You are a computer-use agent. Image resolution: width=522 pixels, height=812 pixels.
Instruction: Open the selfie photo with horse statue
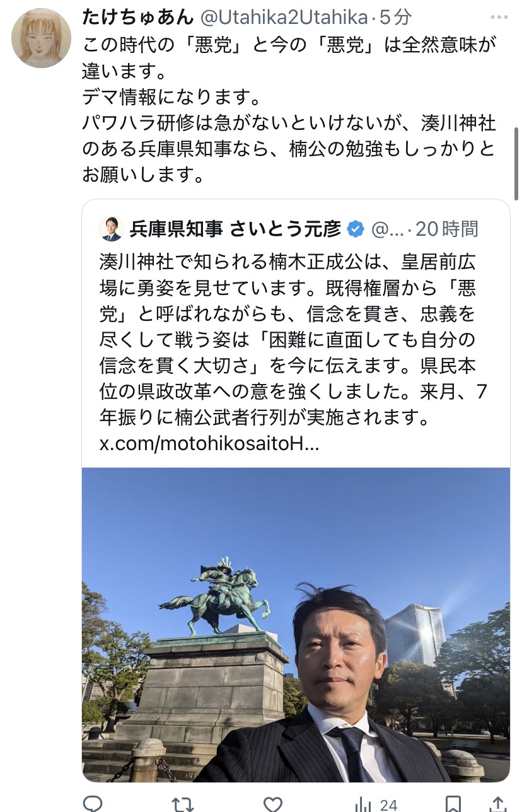tap(296, 625)
